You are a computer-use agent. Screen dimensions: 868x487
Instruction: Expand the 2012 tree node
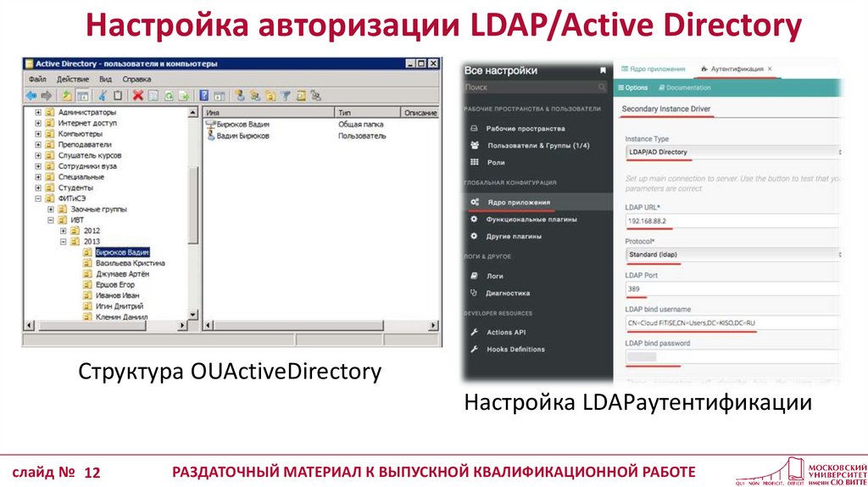click(63, 231)
